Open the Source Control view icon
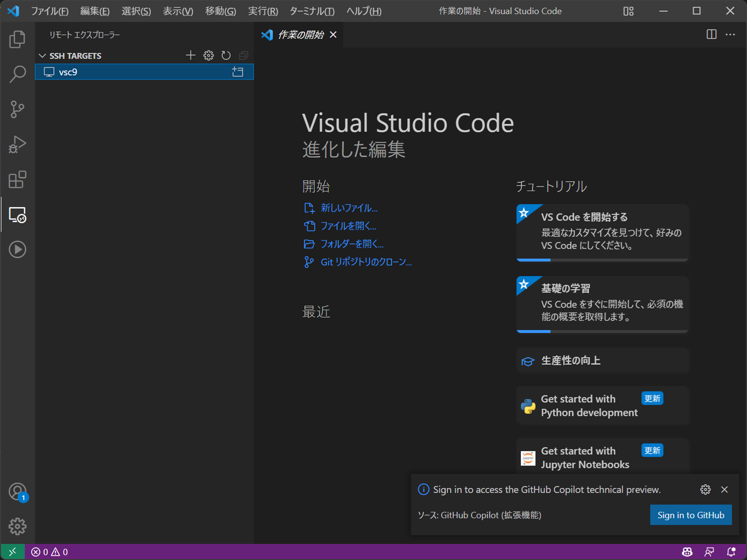The image size is (747, 560). tap(17, 109)
